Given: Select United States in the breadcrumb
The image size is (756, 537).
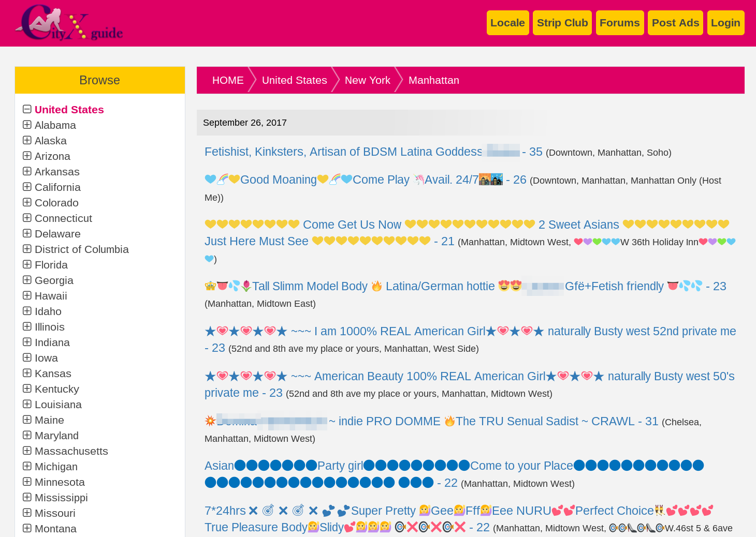Looking at the screenshot, I should click(x=295, y=80).
